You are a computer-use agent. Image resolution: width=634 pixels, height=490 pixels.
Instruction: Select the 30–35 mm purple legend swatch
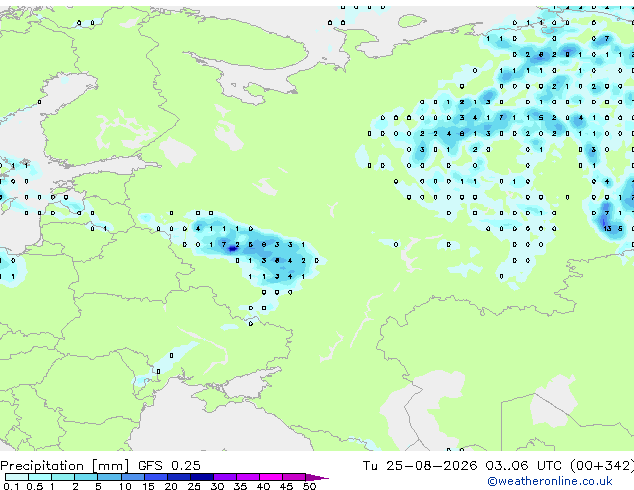[x=224, y=477]
